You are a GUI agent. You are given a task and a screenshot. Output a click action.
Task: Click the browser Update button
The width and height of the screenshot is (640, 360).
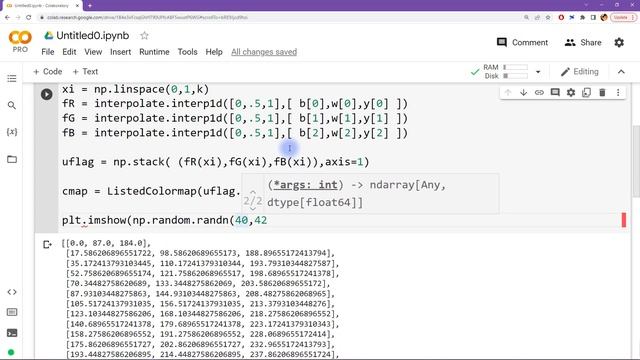(623, 18)
